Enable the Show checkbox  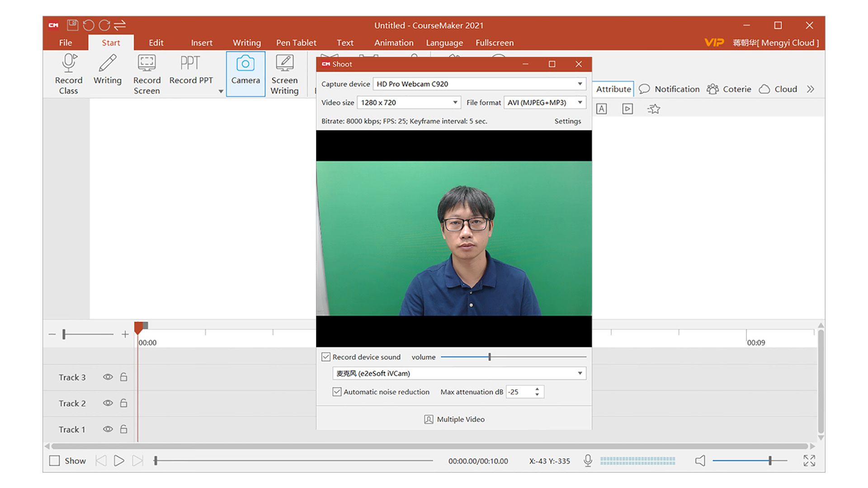tap(54, 460)
